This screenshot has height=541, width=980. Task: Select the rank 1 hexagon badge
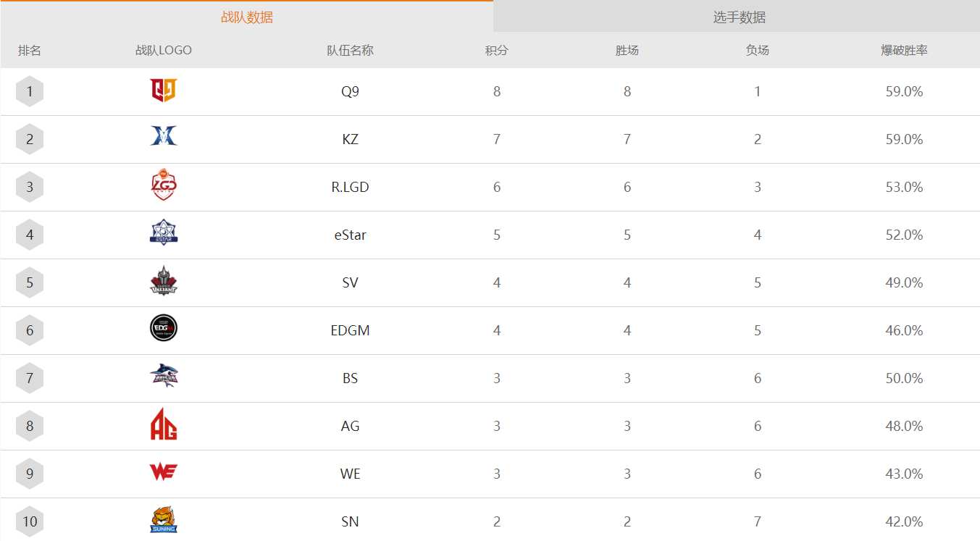30,91
